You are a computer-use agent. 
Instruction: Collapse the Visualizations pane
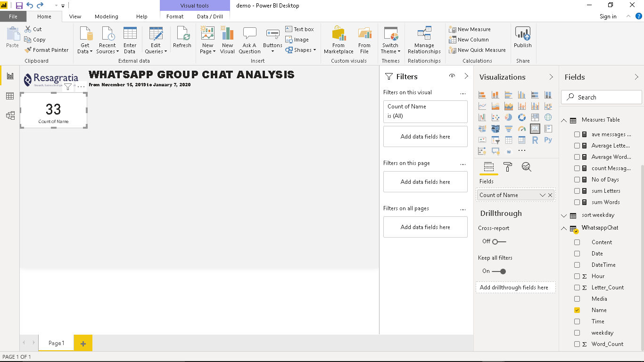point(551,77)
